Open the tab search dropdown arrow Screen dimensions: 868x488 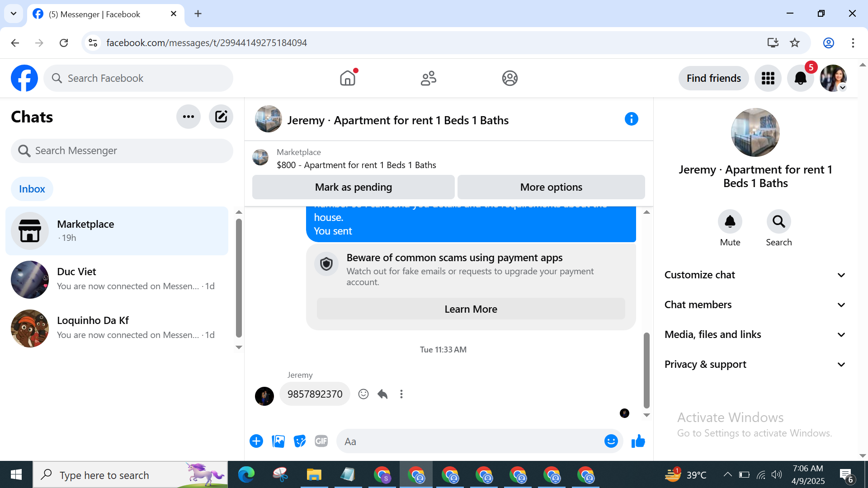pos(14,14)
